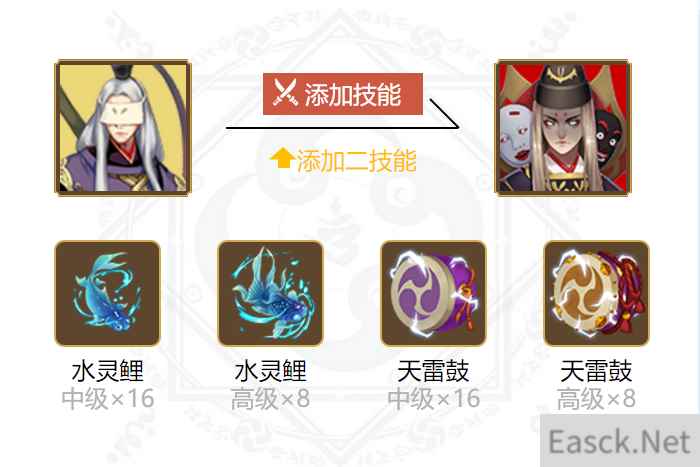
Task: Select the medium-grade 水灵鲤 fish icon
Action: [107, 293]
